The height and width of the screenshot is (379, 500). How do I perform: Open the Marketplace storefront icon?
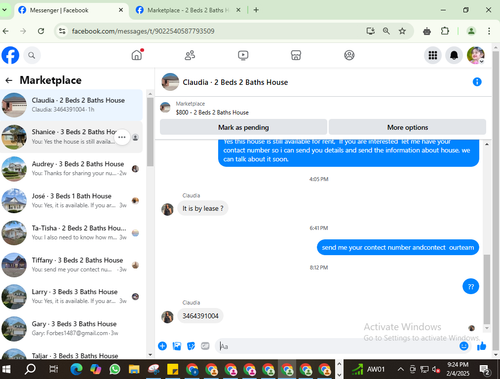(x=296, y=55)
